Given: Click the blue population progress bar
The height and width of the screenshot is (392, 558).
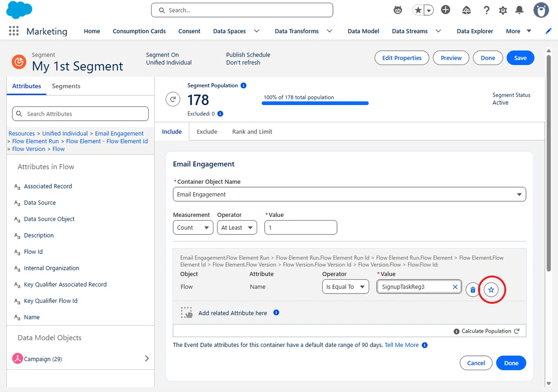Looking at the screenshot, I should click(315, 103).
